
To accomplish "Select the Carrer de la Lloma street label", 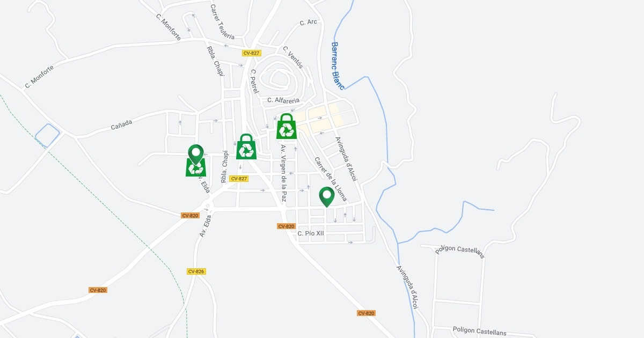I will point(331,179).
